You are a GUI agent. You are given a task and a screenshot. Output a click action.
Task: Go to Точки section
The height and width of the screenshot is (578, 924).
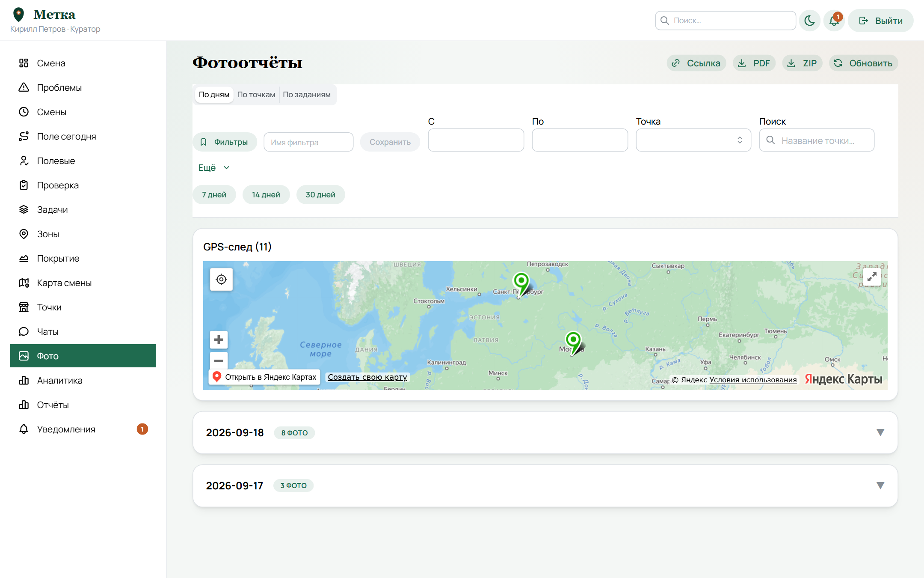click(83, 307)
